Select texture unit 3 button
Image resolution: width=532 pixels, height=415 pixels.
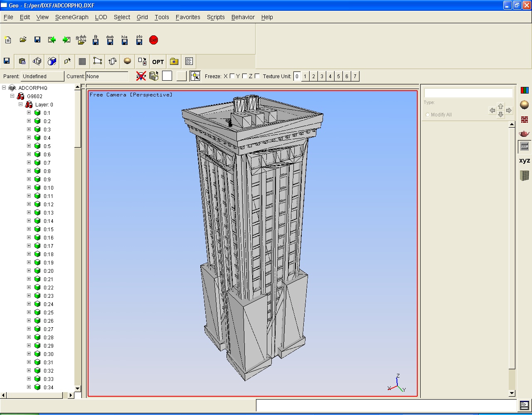tap(322, 76)
